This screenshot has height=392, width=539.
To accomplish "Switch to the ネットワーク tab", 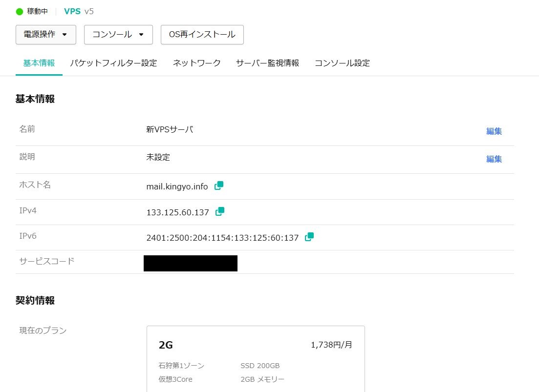I will (196, 63).
